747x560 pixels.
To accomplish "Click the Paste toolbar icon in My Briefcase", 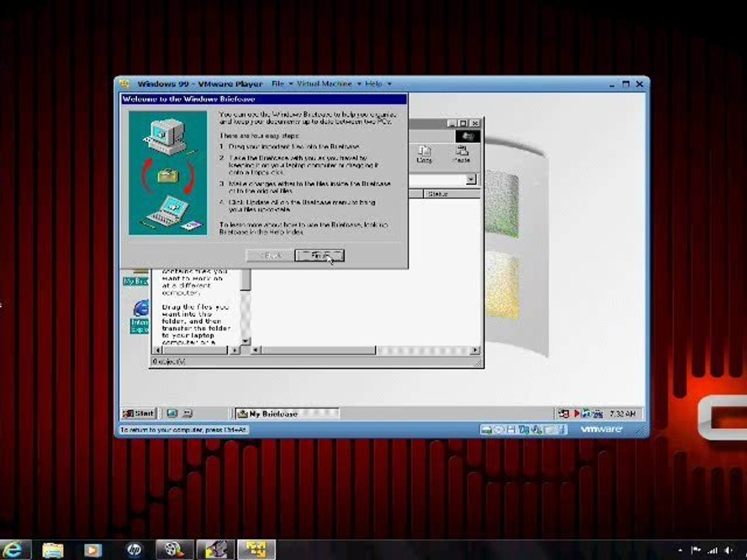I will 461,154.
